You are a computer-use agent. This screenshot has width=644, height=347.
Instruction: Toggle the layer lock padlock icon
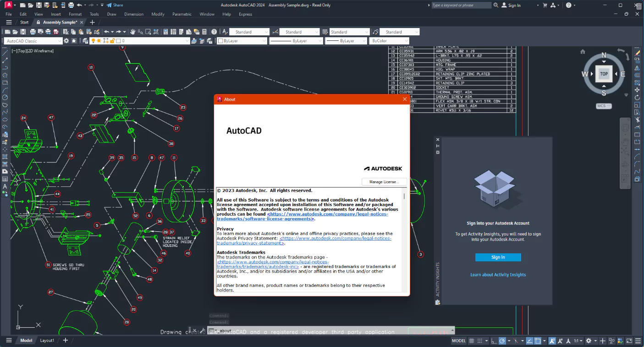pyautogui.click(x=113, y=41)
